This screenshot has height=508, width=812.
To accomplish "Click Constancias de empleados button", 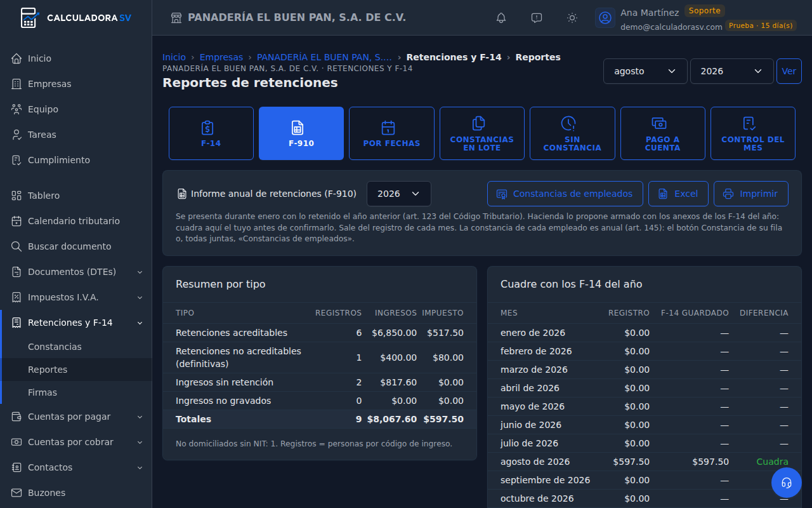I will tap(565, 194).
